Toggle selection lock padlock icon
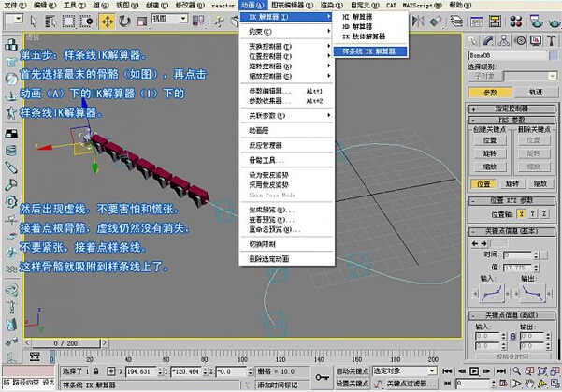 click(96, 371)
